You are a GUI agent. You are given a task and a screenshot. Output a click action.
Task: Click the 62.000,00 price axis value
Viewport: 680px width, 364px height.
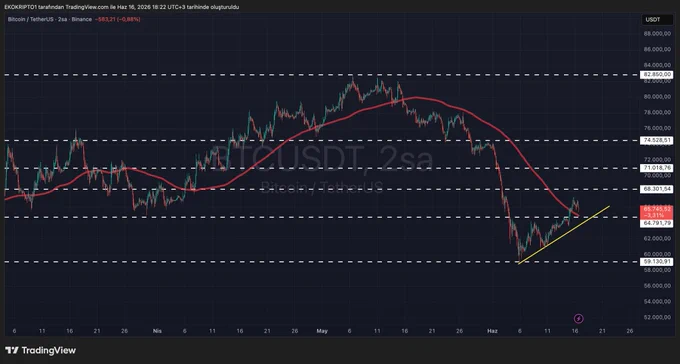[x=657, y=239]
